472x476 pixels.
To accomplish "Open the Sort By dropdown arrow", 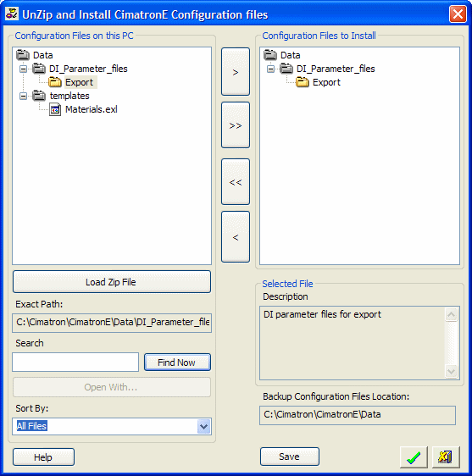I will [204, 427].
